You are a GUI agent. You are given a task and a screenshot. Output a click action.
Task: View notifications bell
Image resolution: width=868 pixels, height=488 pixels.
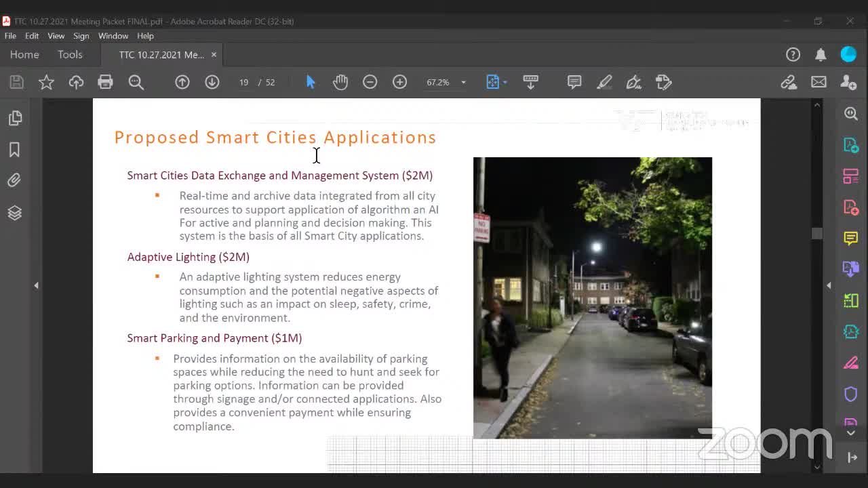coord(821,54)
